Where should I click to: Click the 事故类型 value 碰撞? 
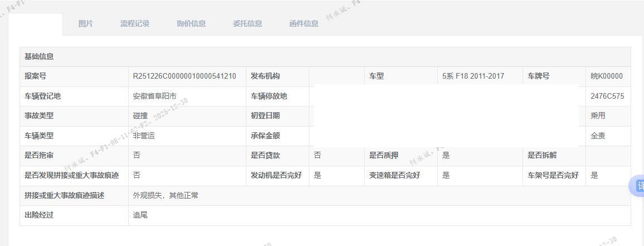pyautogui.click(x=140, y=116)
